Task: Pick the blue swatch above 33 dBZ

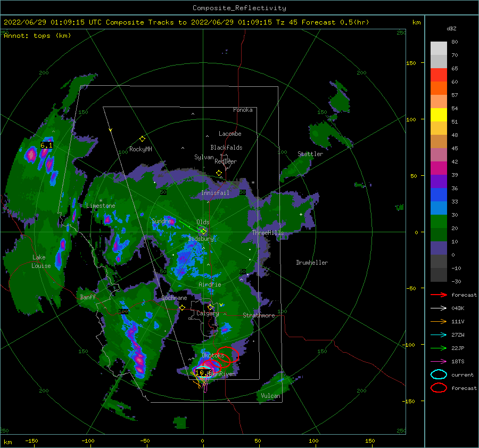Action: [439, 195]
